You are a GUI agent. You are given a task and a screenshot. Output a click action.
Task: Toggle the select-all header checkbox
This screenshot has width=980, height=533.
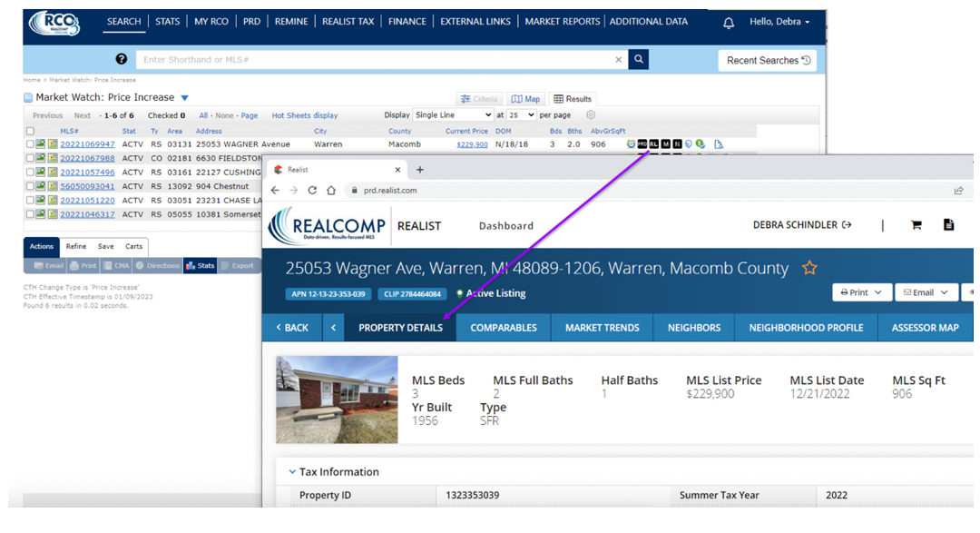pos(30,132)
